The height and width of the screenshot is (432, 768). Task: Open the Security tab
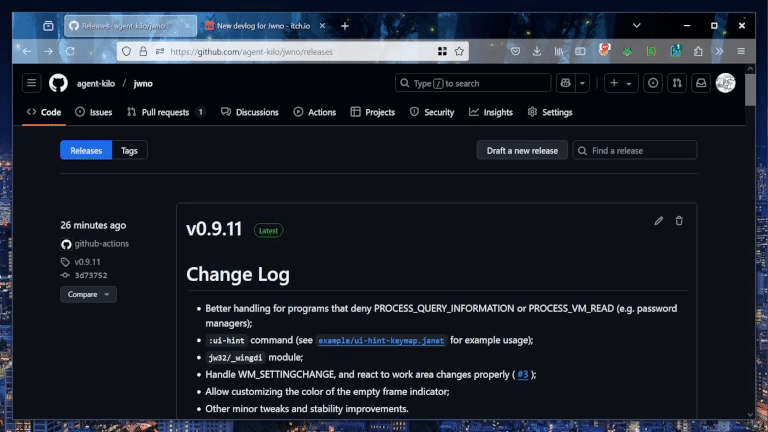click(432, 112)
